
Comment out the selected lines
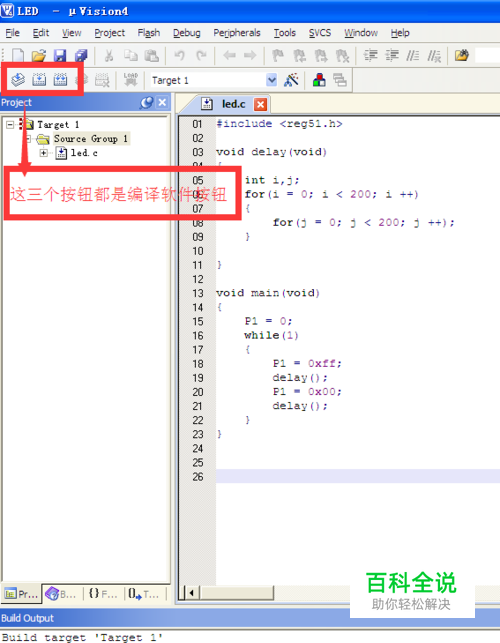[413, 55]
